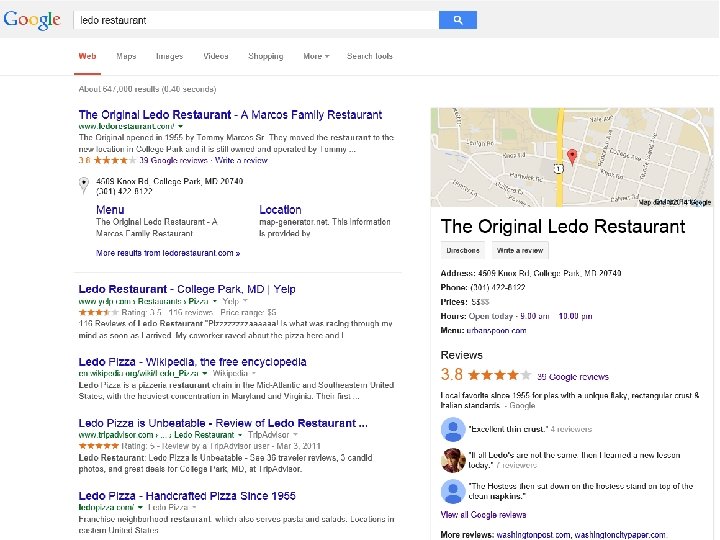Image resolution: width=720 pixels, height=540 pixels.
Task: Open the washingtonpost.com reviews link
Action: click(533, 535)
